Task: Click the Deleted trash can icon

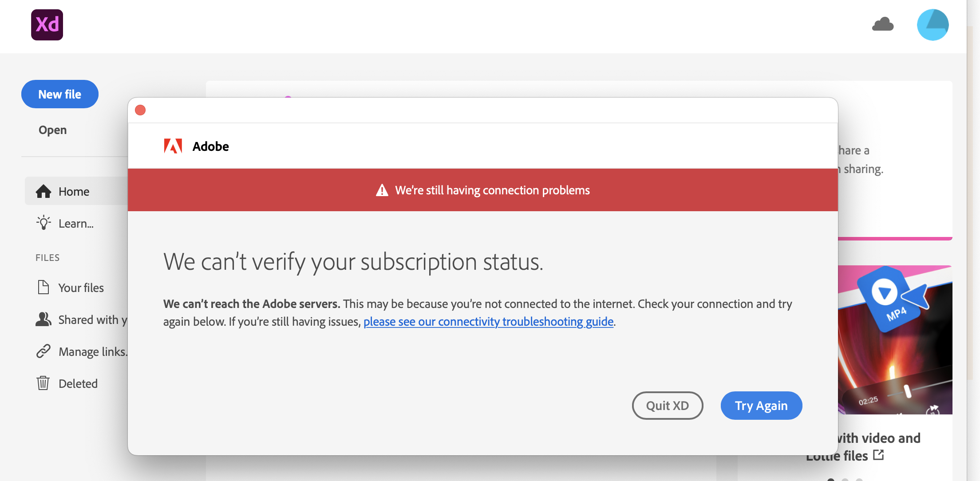Action: (x=43, y=383)
